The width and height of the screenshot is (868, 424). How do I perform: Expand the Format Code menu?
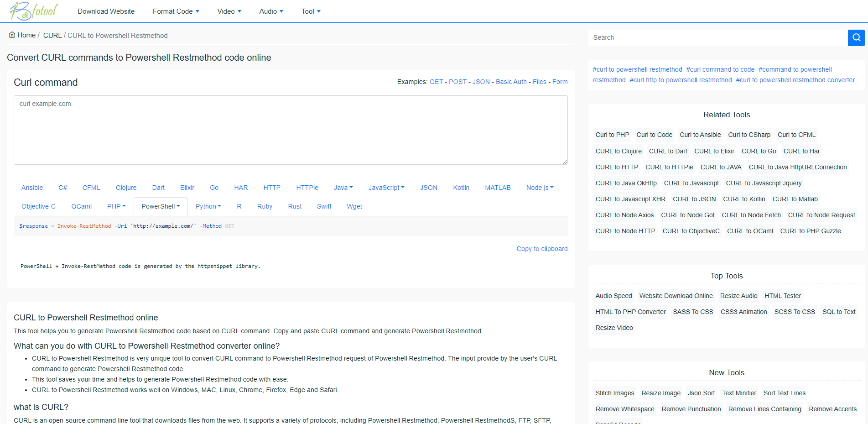[176, 11]
